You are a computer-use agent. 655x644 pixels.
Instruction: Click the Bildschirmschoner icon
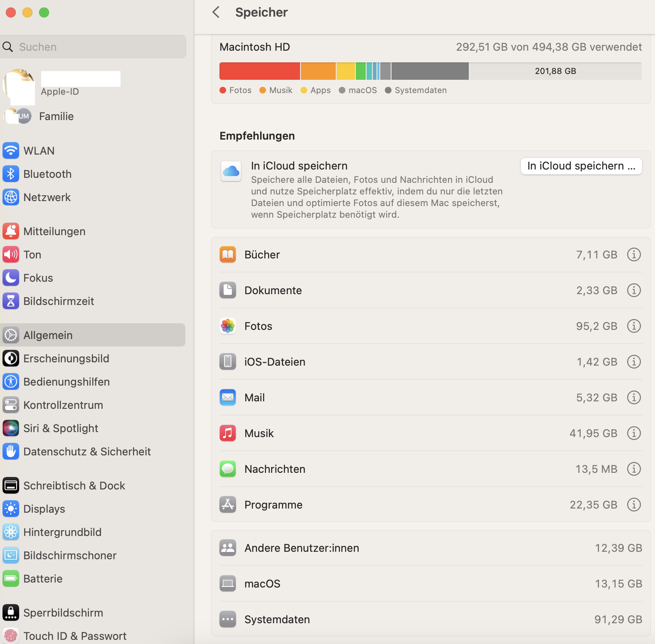[11, 555]
